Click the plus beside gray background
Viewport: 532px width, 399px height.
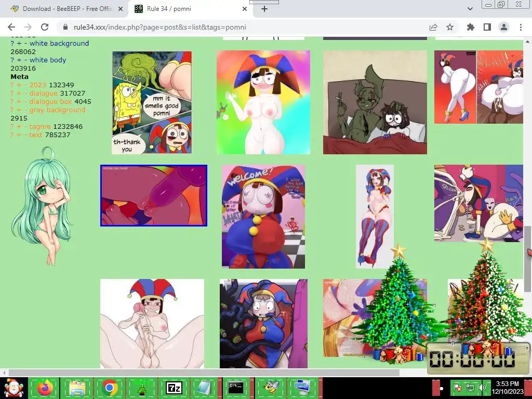coord(19,110)
